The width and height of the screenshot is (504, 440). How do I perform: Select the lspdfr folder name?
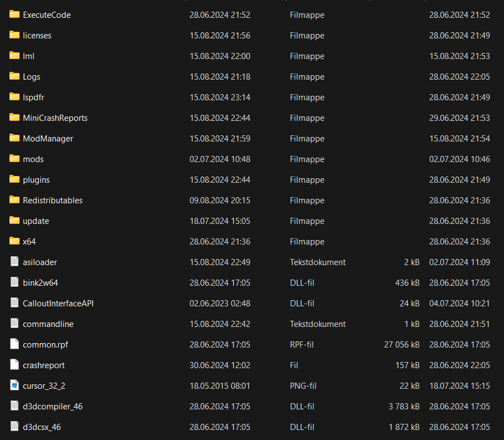coord(33,97)
